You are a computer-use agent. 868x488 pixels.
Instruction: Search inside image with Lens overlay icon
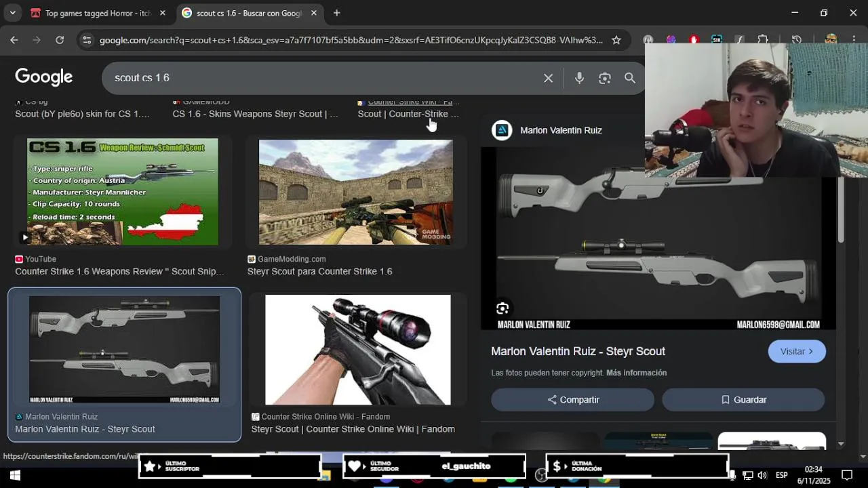502,309
